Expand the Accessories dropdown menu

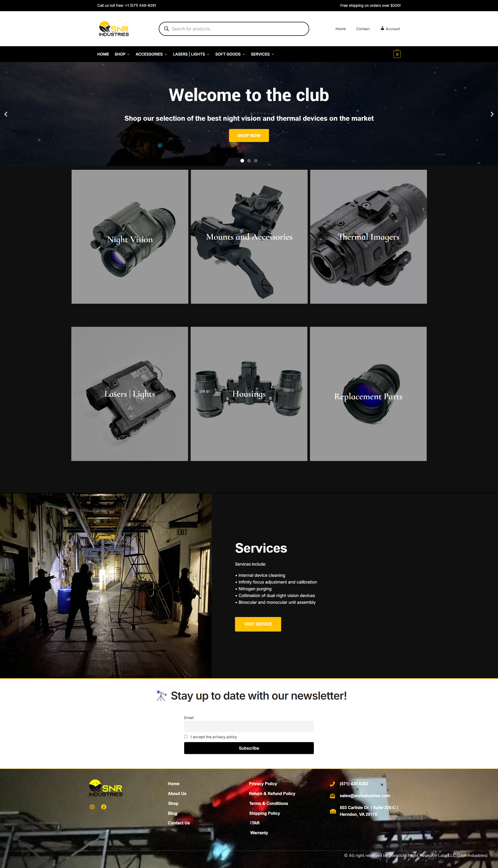(151, 54)
